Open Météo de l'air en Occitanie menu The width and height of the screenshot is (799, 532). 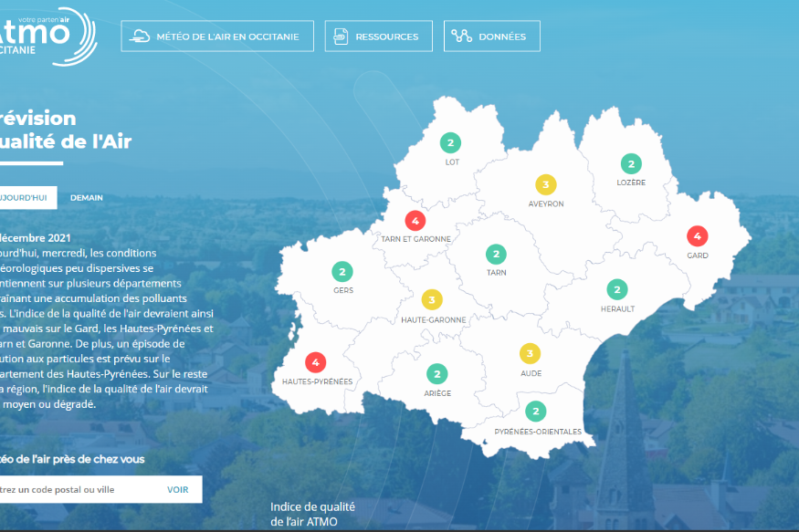tap(217, 37)
